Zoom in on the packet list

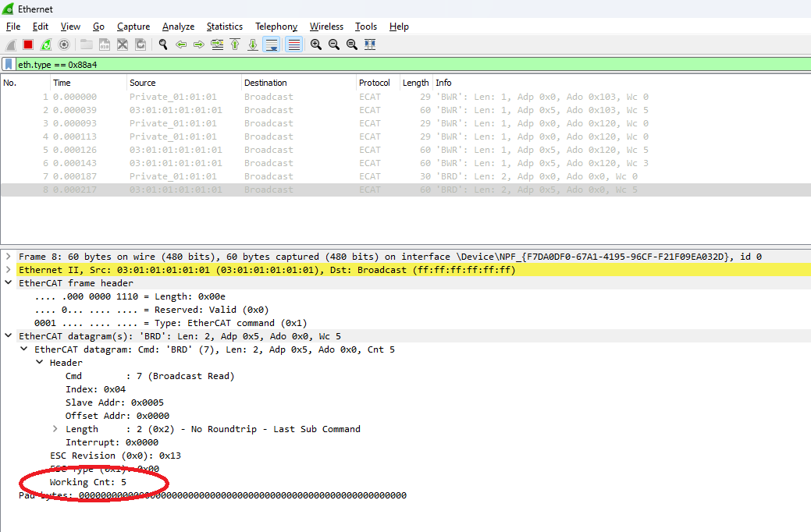point(315,44)
